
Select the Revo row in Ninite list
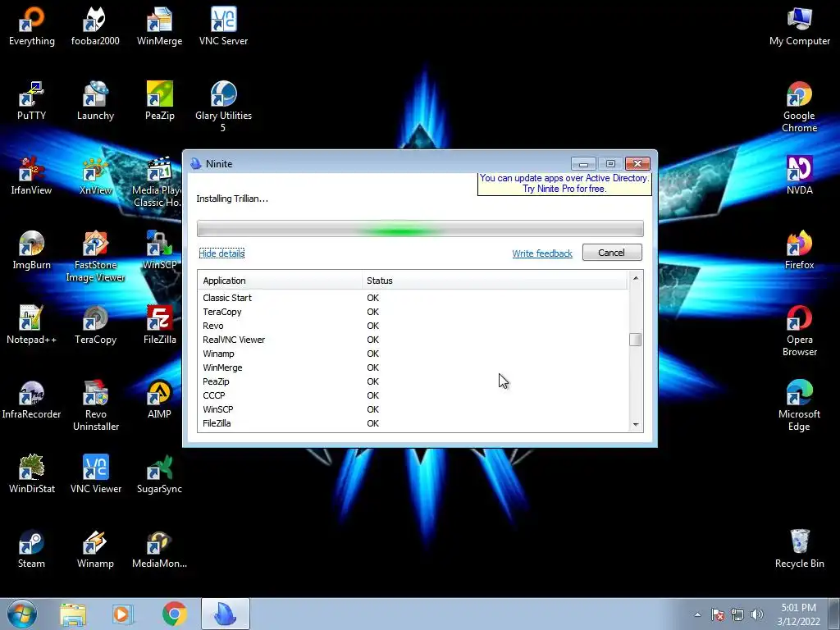[413, 326]
